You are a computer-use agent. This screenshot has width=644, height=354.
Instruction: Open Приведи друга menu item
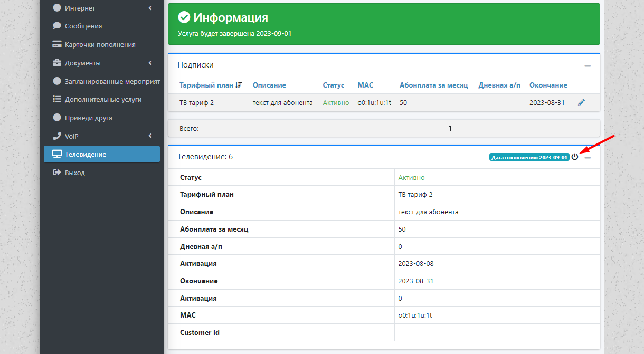pos(88,118)
